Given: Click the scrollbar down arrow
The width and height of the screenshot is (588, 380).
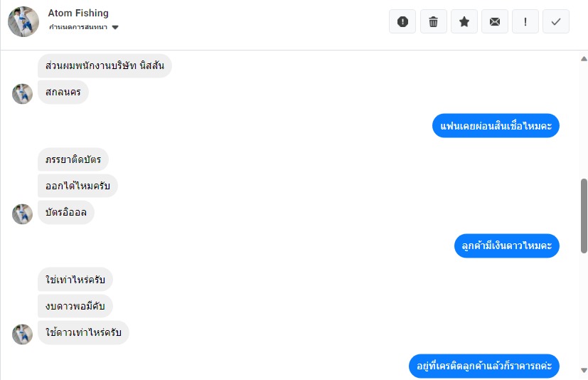Looking at the screenshot, I should coord(584,370).
